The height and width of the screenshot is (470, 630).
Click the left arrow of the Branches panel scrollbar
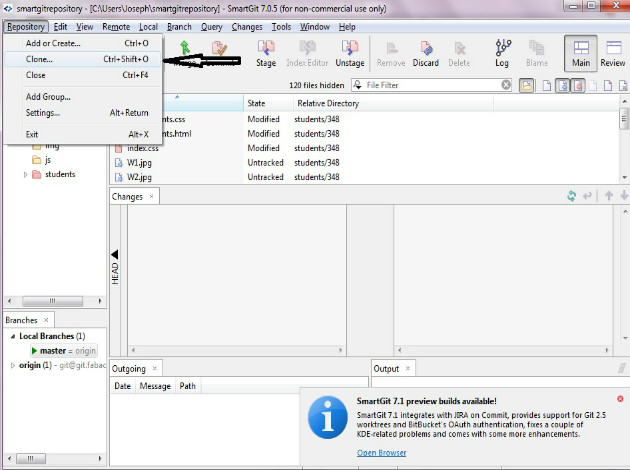tap(10, 458)
